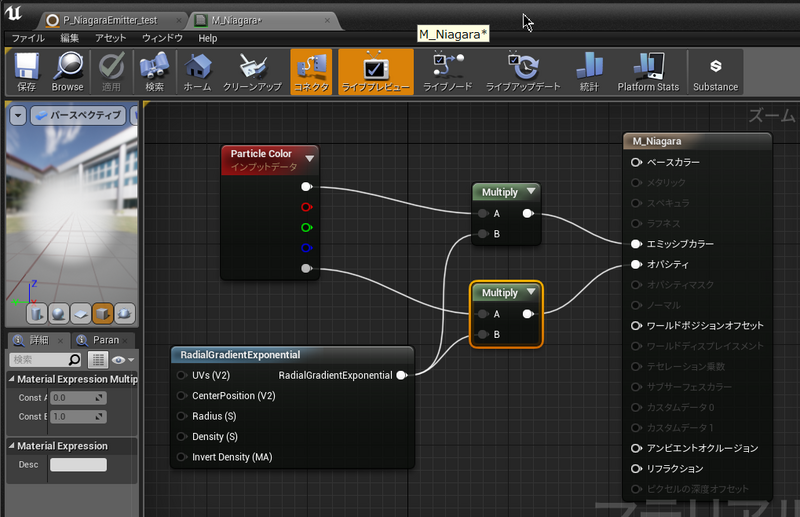
Task: Collapse Particle Color node arrow
Action: [x=310, y=158]
